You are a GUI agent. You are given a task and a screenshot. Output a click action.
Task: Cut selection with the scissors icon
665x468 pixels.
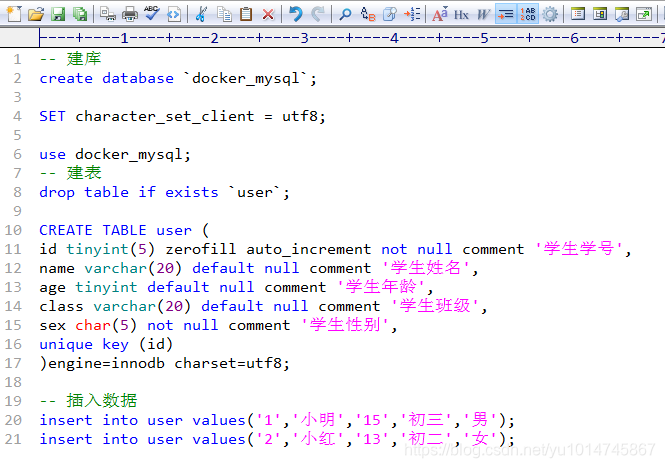click(201, 14)
